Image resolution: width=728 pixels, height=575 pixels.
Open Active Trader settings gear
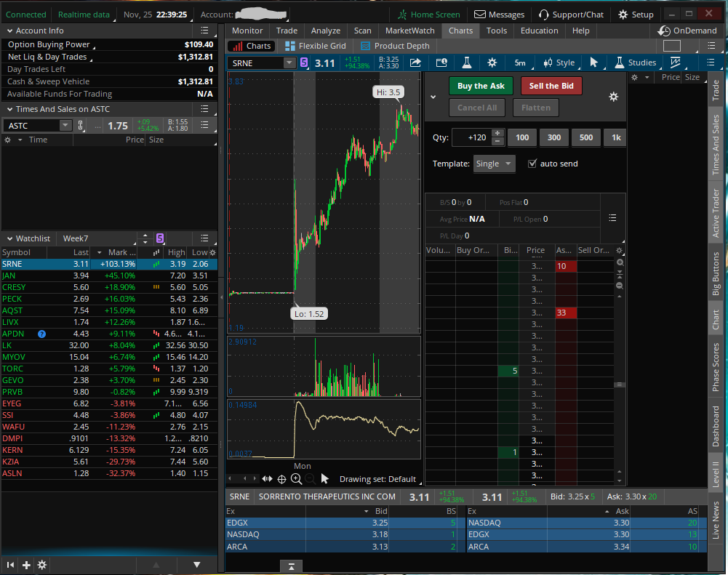click(x=613, y=97)
